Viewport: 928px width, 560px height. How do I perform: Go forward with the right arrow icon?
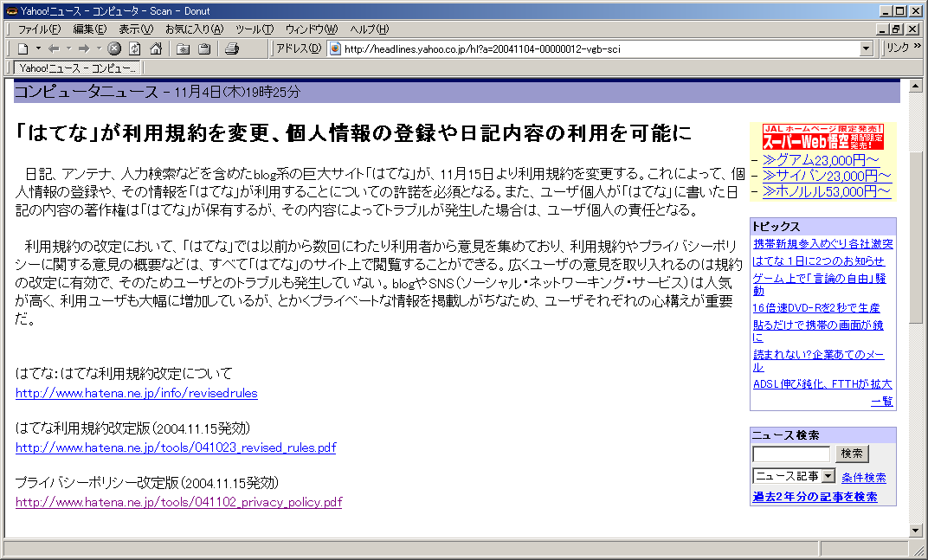click(x=84, y=48)
